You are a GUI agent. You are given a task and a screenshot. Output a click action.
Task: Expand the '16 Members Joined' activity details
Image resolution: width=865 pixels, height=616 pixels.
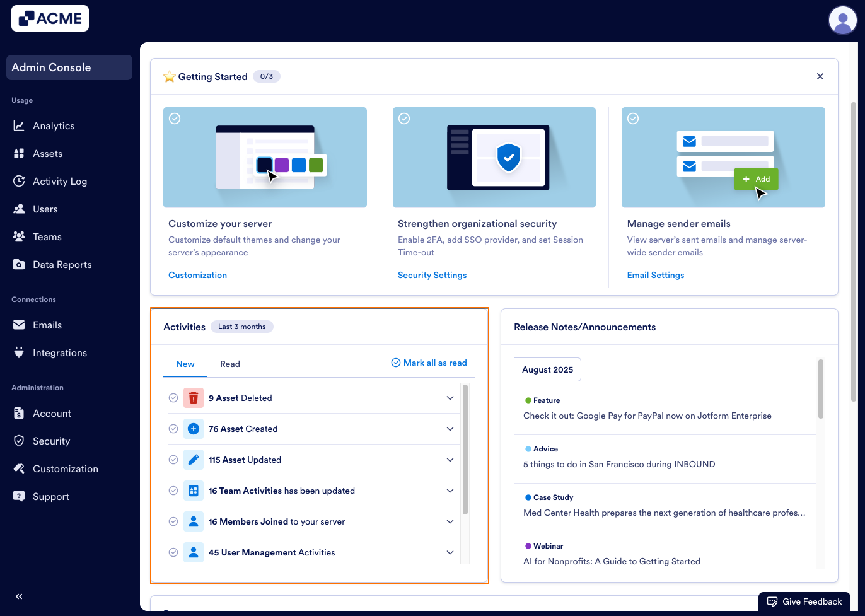(450, 521)
